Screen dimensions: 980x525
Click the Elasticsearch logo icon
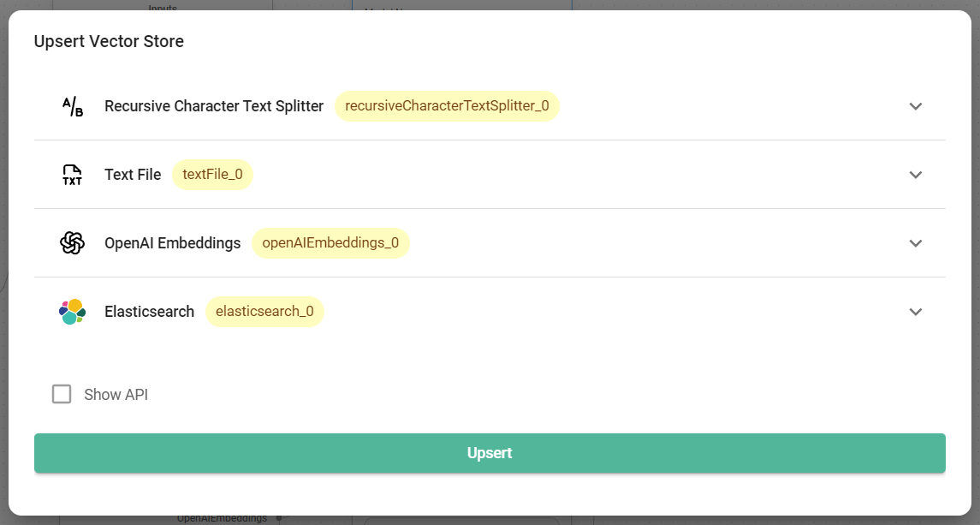73,312
